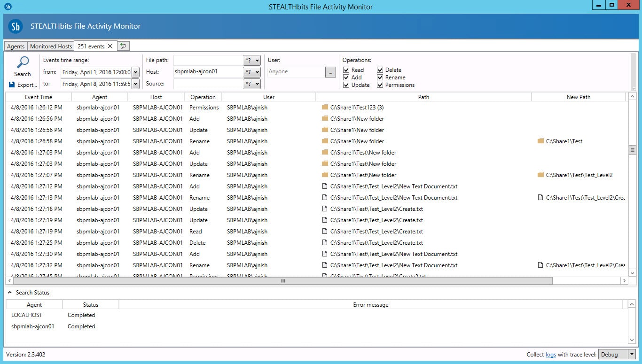Open the logs link
The image size is (642, 364).
click(551, 355)
